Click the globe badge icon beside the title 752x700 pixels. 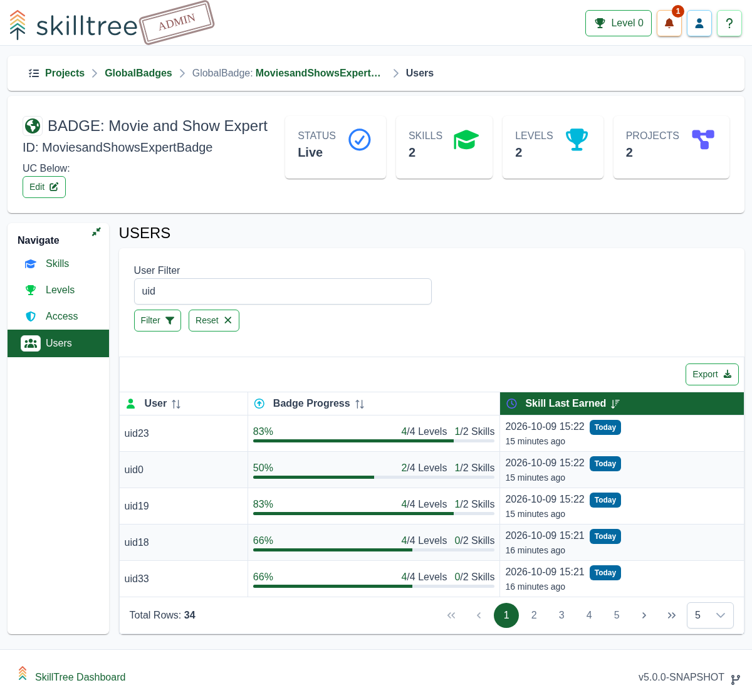[x=33, y=126]
